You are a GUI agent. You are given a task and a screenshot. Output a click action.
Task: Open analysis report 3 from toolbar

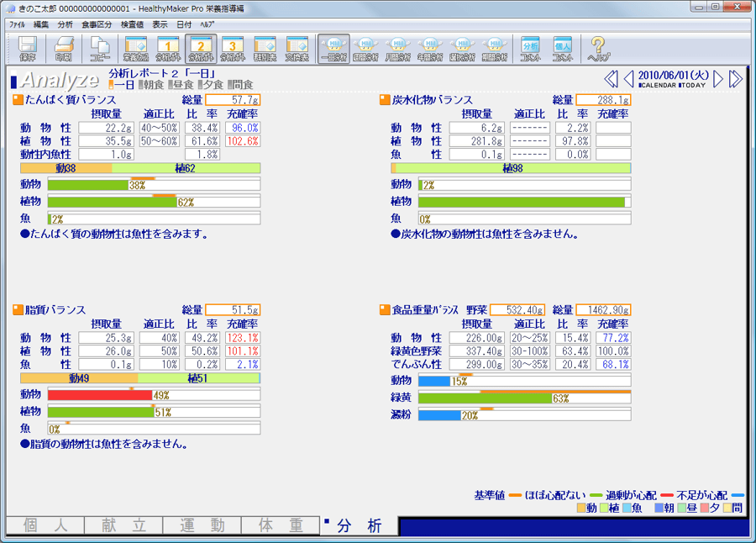click(x=233, y=49)
